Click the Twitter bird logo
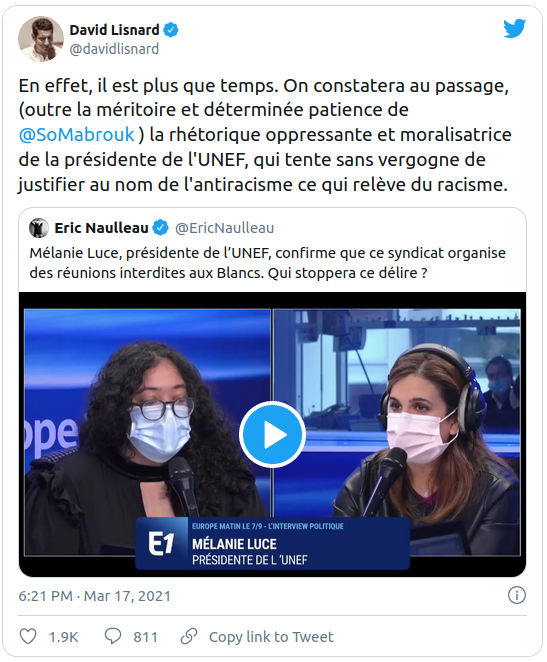547x662 pixels. [514, 29]
